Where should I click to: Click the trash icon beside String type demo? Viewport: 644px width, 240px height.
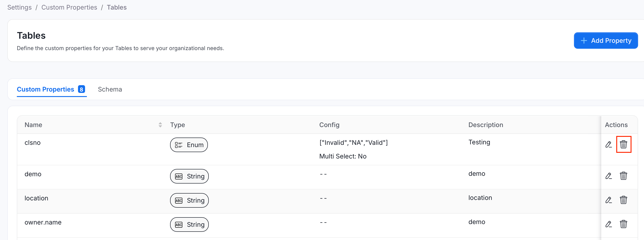[624, 176]
